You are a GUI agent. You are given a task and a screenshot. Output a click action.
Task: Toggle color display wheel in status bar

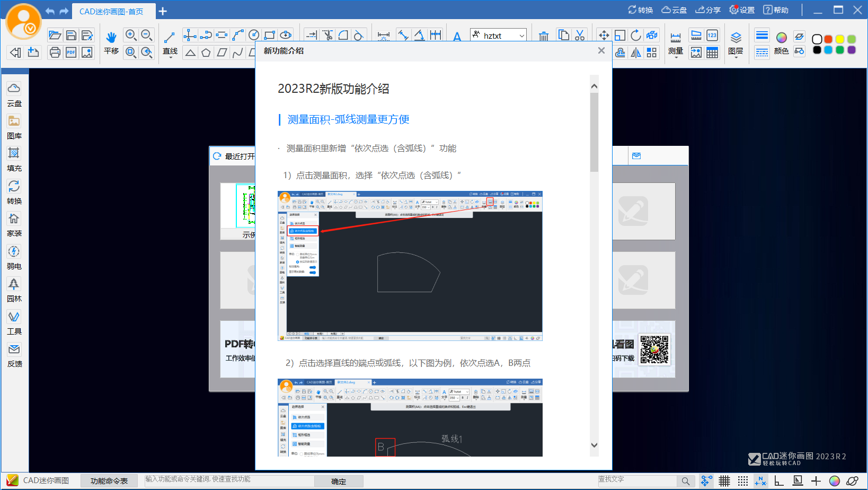835,481
